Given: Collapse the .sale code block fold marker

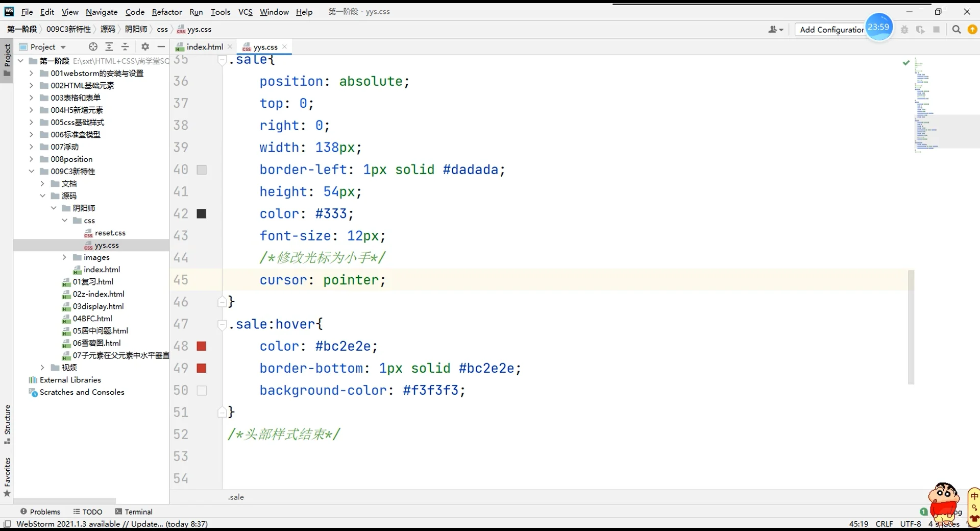Looking at the screenshot, I should (222, 60).
